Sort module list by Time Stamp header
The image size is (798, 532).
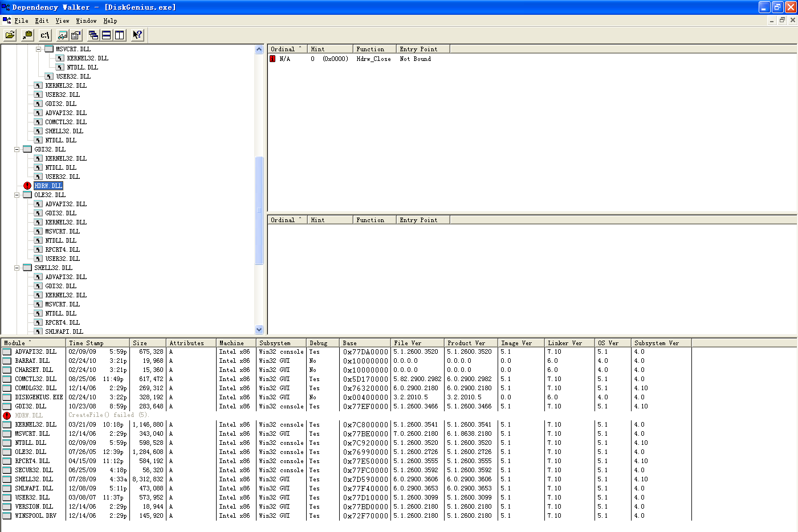pyautogui.click(x=97, y=343)
